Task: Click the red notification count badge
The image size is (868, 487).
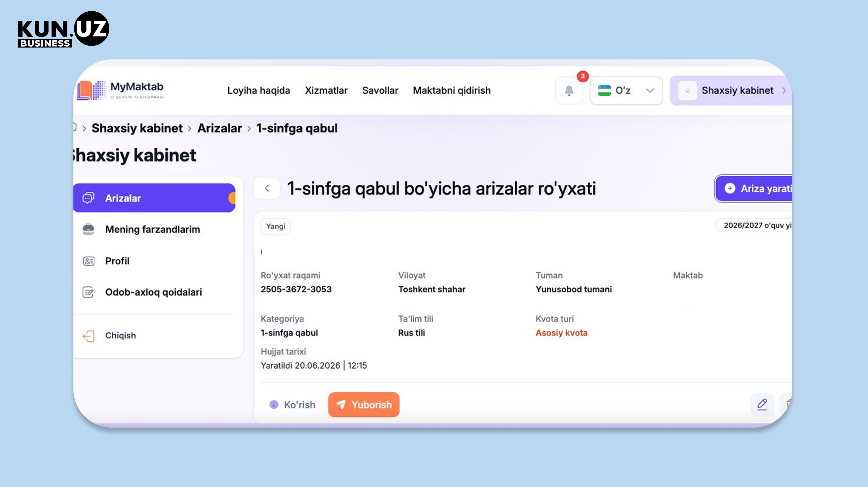Action: (583, 76)
